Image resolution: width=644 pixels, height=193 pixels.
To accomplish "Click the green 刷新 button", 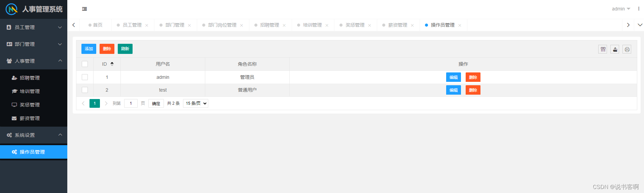I will click(x=125, y=49).
